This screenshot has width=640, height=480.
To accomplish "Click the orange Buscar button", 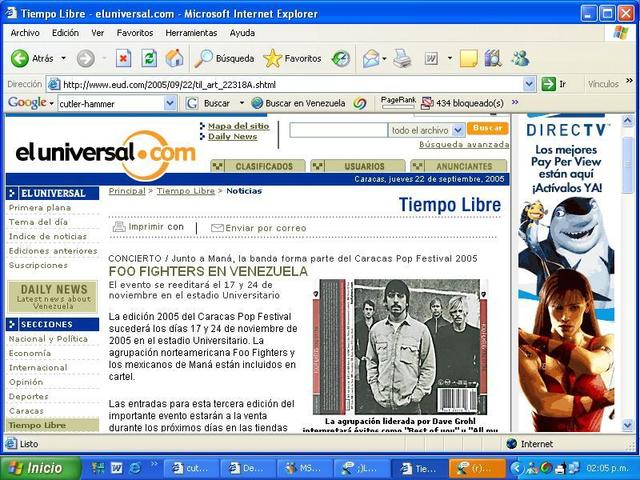I will point(487,128).
